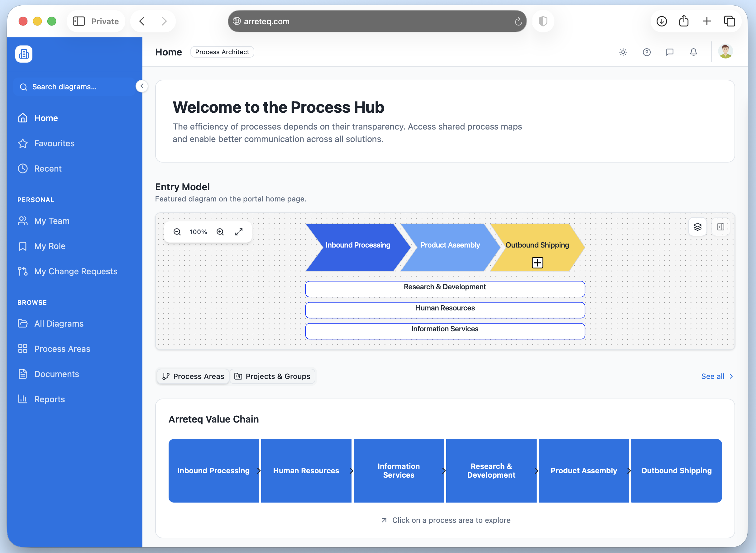This screenshot has height=553, width=756.
Task: Open the help icon in the top bar
Action: coord(647,52)
